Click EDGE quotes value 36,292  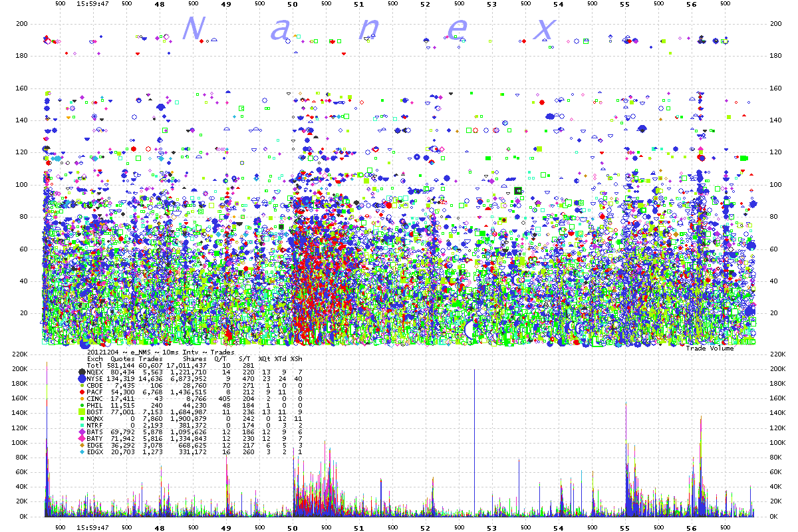[x=122, y=445]
